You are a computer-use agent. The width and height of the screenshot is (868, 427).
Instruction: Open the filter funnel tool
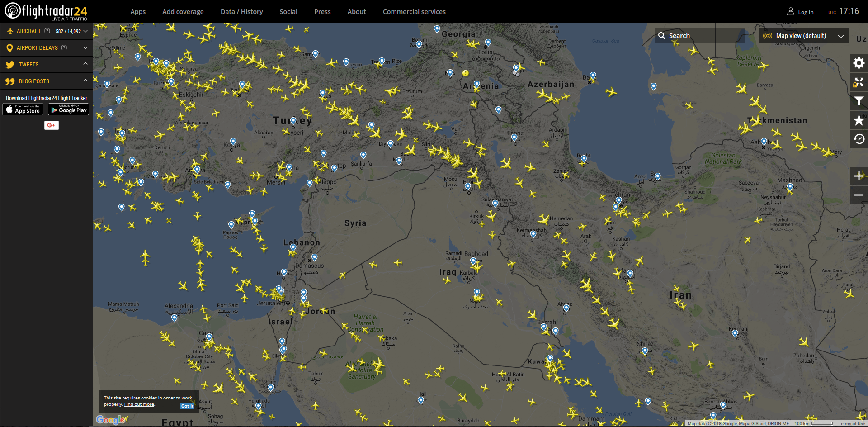click(x=859, y=101)
